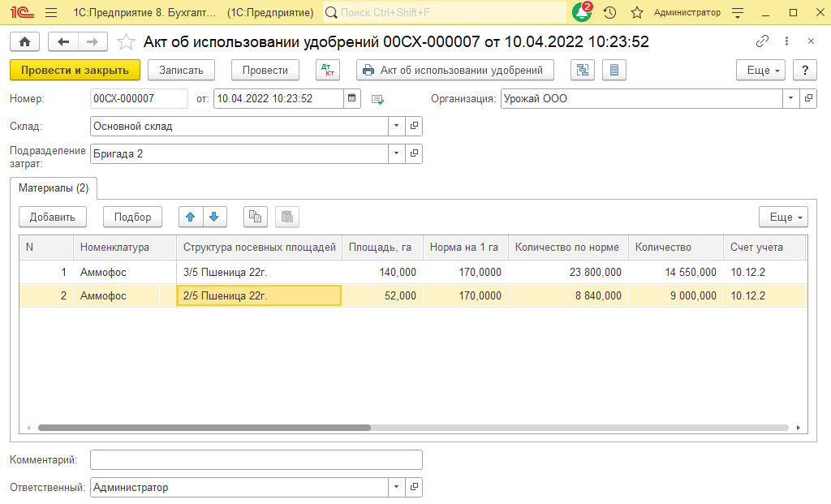831x504 pixels.
Task: Expand the Подразделение затрат dropdown
Action: tap(397, 153)
